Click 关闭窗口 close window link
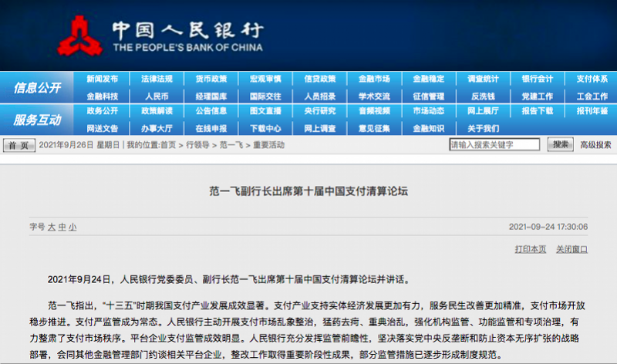617x364 pixels. pos(571,249)
